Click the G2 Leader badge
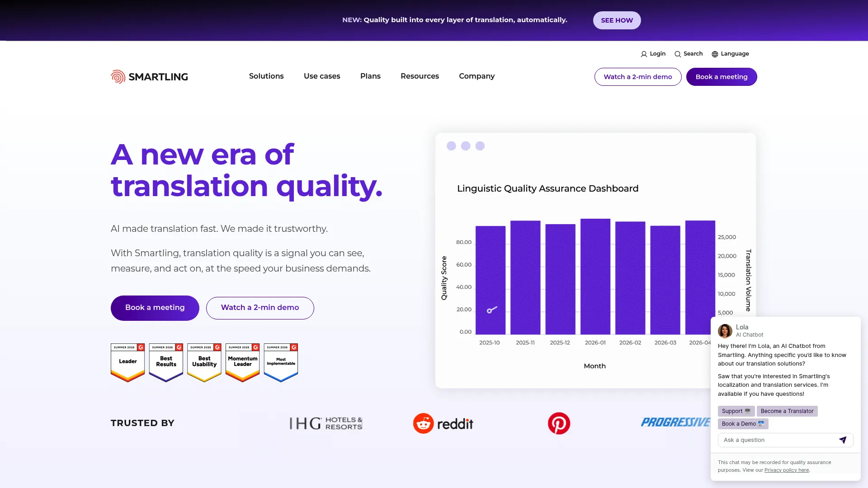Screen dimensions: 868x488 (128, 362)
